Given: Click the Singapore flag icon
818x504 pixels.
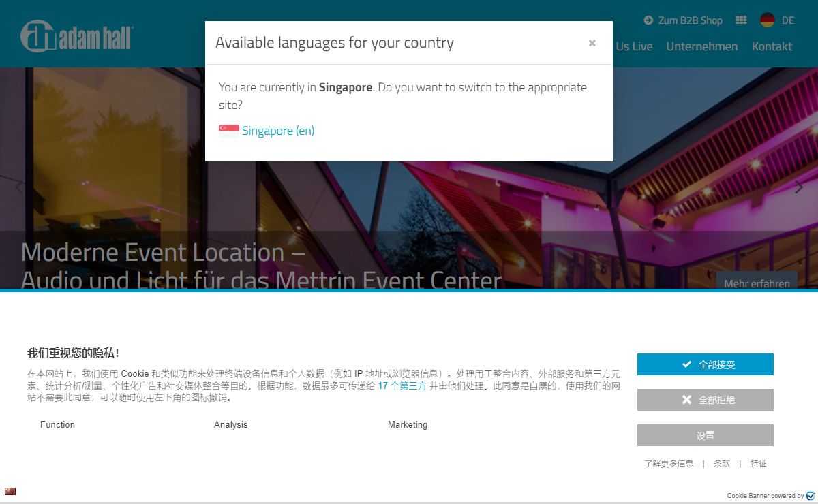Looking at the screenshot, I should [228, 131].
